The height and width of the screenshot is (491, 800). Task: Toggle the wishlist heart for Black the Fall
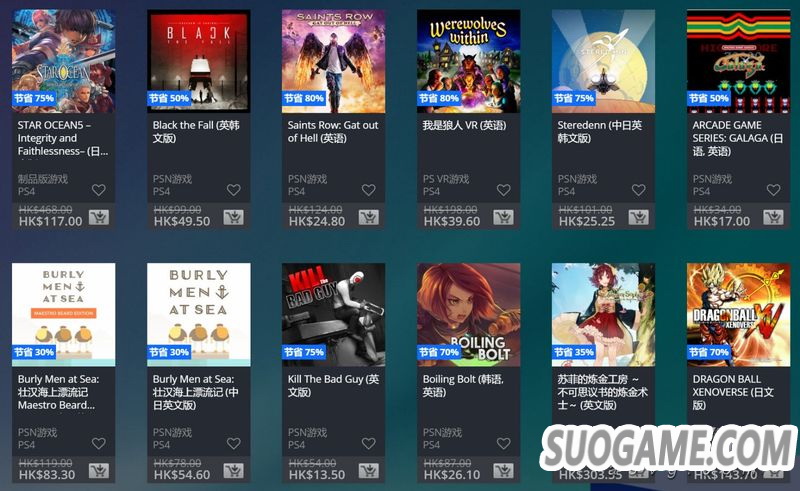point(234,190)
